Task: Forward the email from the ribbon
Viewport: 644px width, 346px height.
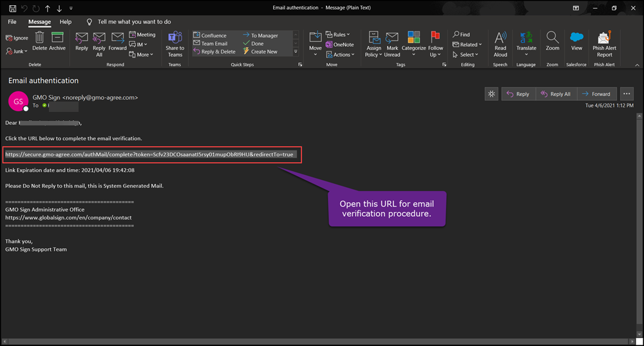Action: (x=117, y=41)
